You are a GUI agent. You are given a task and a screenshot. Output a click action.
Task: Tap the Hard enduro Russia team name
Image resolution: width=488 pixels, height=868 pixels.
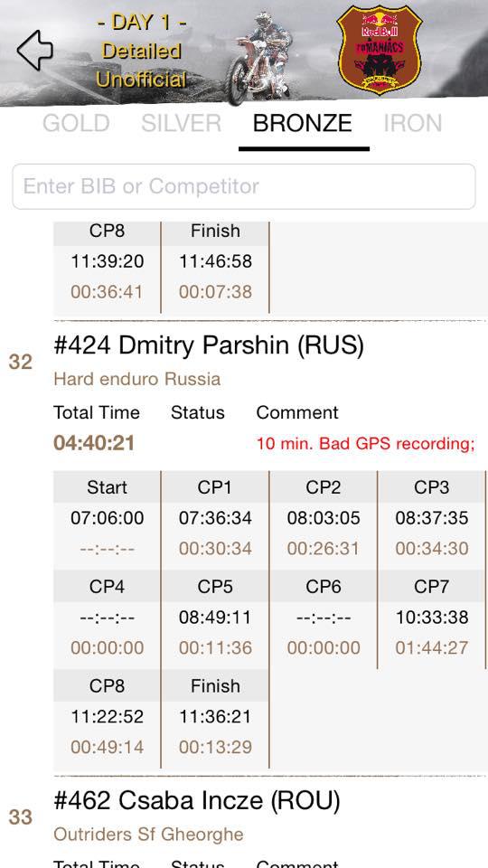(137, 379)
